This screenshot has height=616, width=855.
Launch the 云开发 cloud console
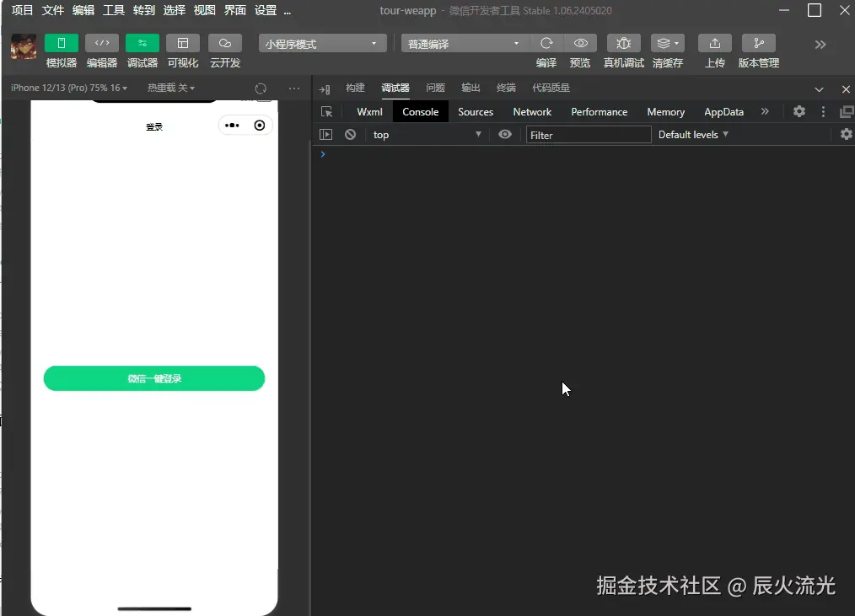pyautogui.click(x=223, y=51)
